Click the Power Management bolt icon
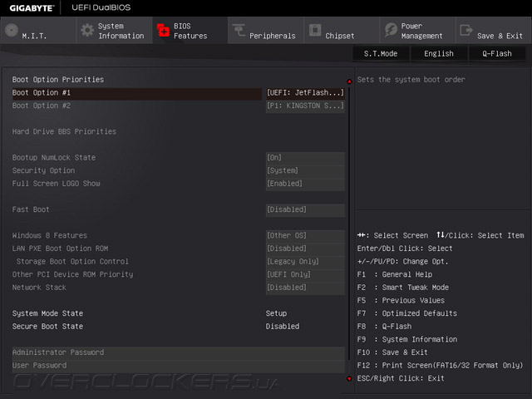 391,30
